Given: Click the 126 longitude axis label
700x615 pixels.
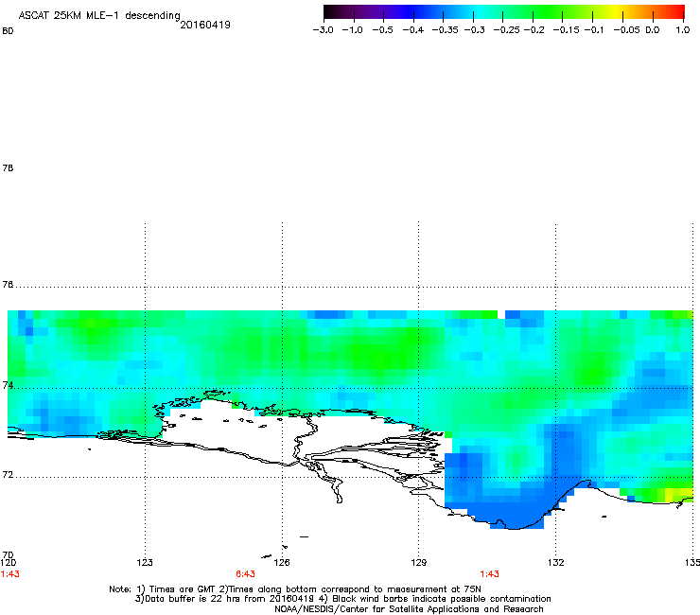Looking at the screenshot, I should click(282, 563).
